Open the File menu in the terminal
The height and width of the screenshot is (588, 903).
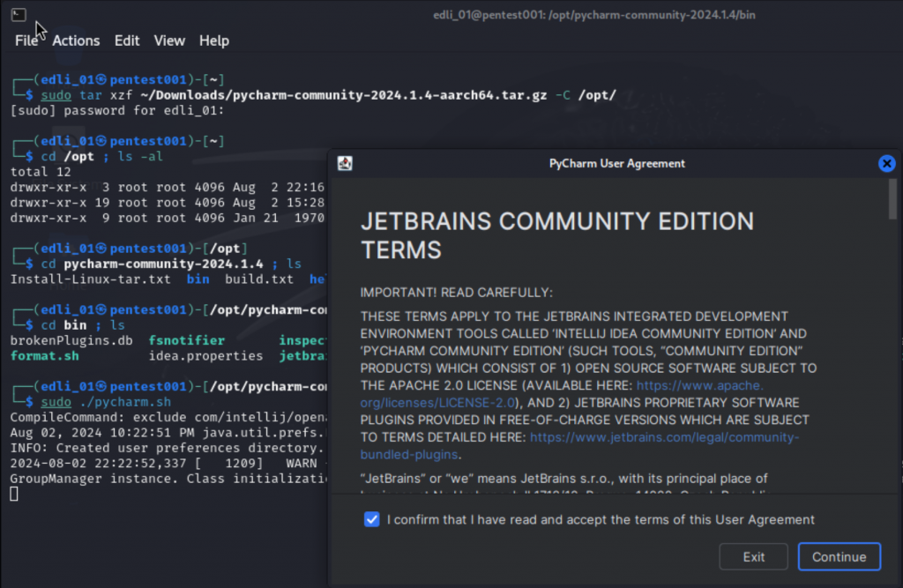click(x=26, y=41)
